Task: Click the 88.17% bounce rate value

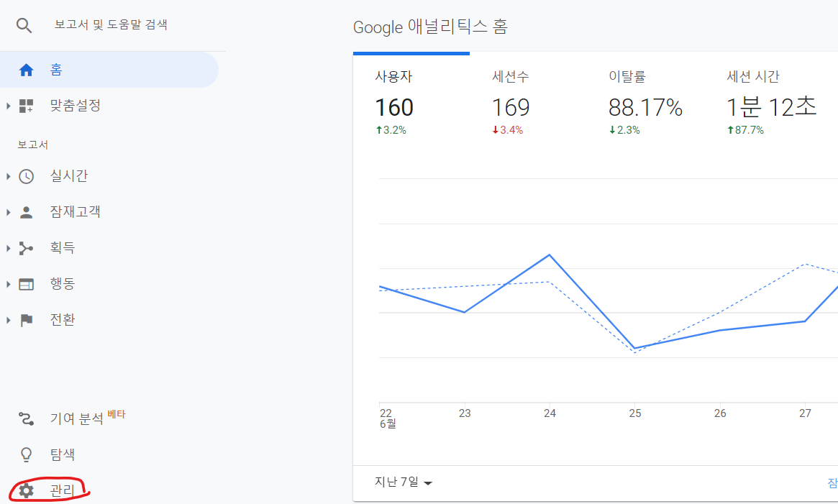Action: pyautogui.click(x=646, y=107)
